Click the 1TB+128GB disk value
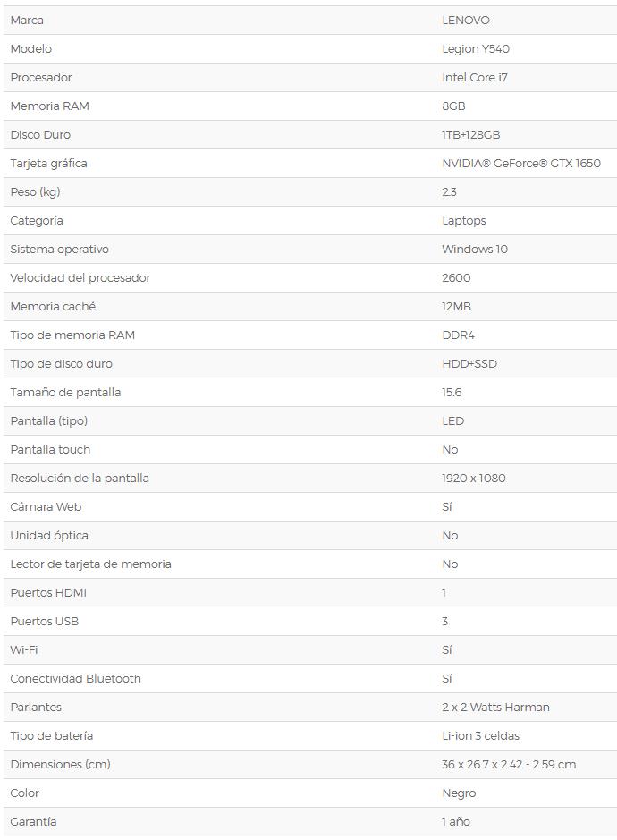 (470, 135)
